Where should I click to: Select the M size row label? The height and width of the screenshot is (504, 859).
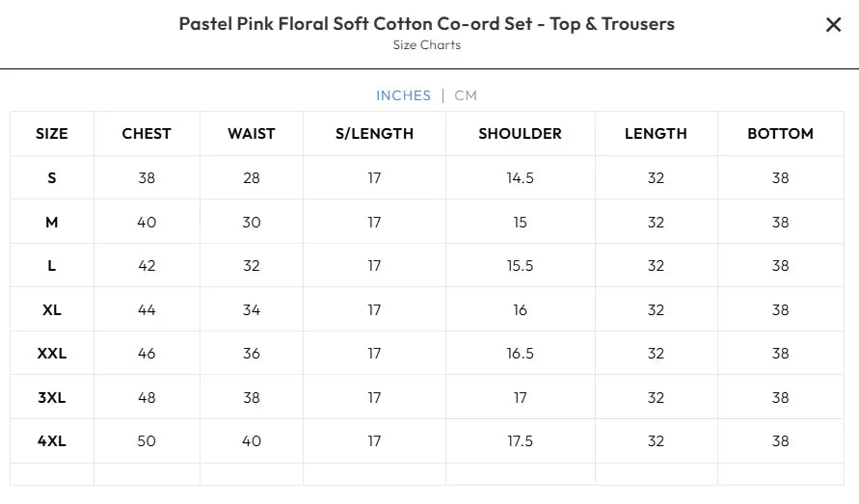click(52, 223)
